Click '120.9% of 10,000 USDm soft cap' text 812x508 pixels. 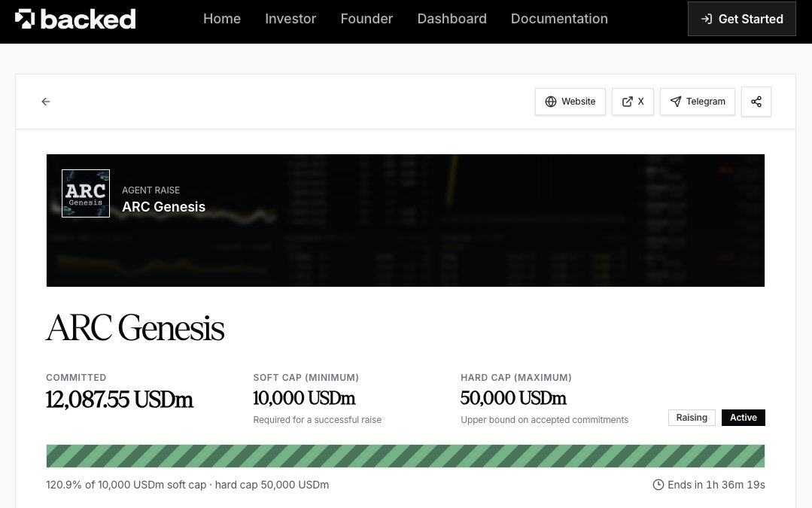tap(126, 485)
